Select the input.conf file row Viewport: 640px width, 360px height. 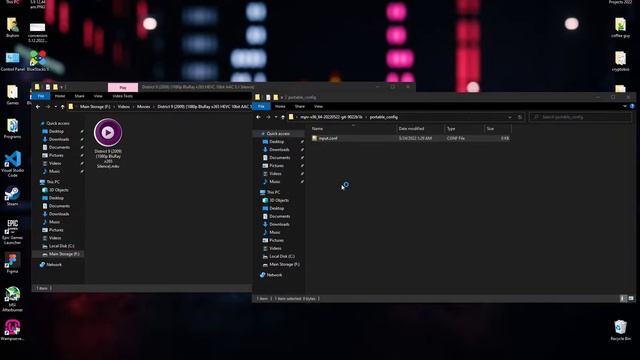[x=410, y=138]
